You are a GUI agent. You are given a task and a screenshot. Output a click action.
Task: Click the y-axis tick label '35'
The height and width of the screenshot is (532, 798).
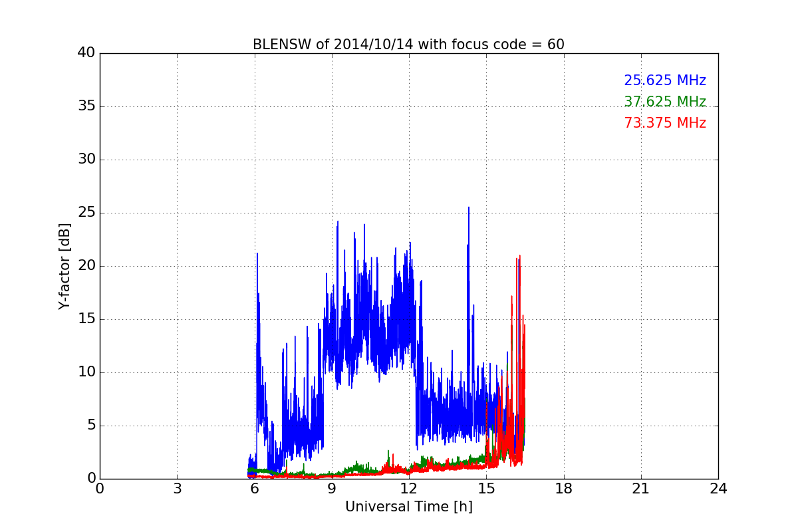pos(86,106)
